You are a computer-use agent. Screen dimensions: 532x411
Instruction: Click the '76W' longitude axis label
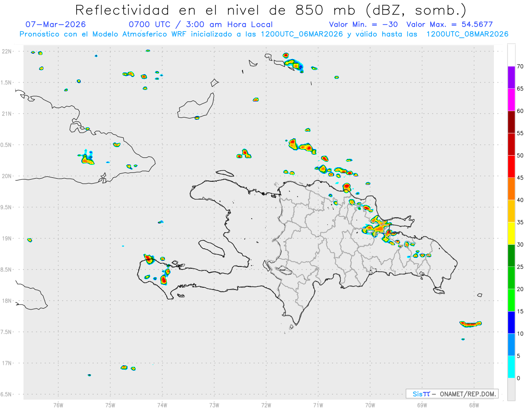[x=58, y=404]
